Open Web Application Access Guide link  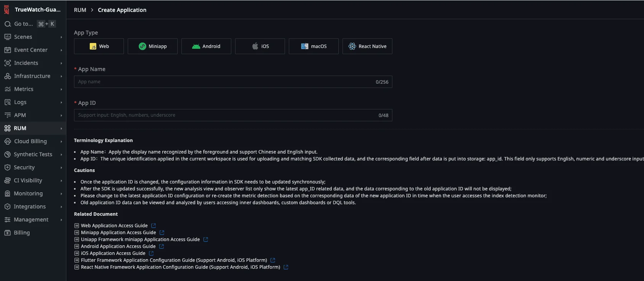tap(114, 226)
